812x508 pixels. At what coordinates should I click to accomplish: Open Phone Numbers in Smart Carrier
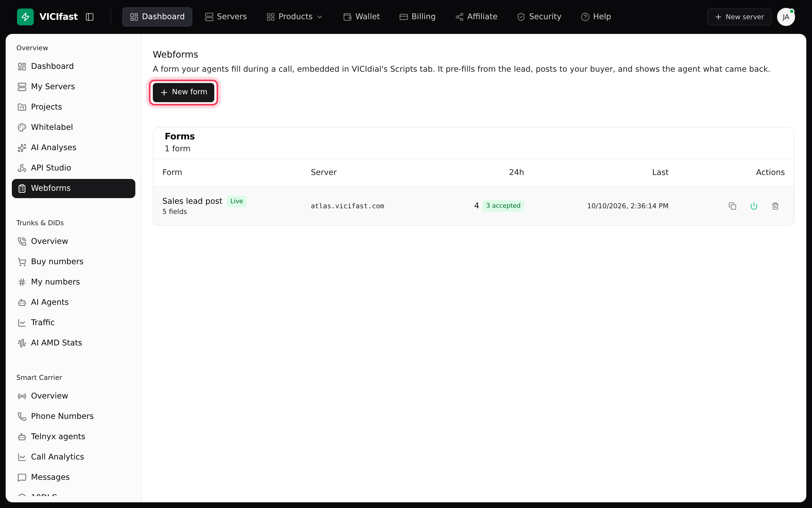point(74,416)
